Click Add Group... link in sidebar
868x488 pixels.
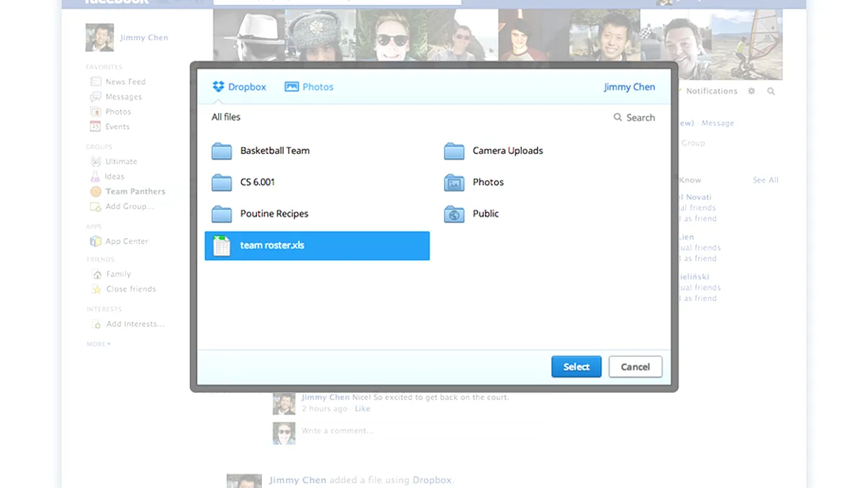pos(130,207)
